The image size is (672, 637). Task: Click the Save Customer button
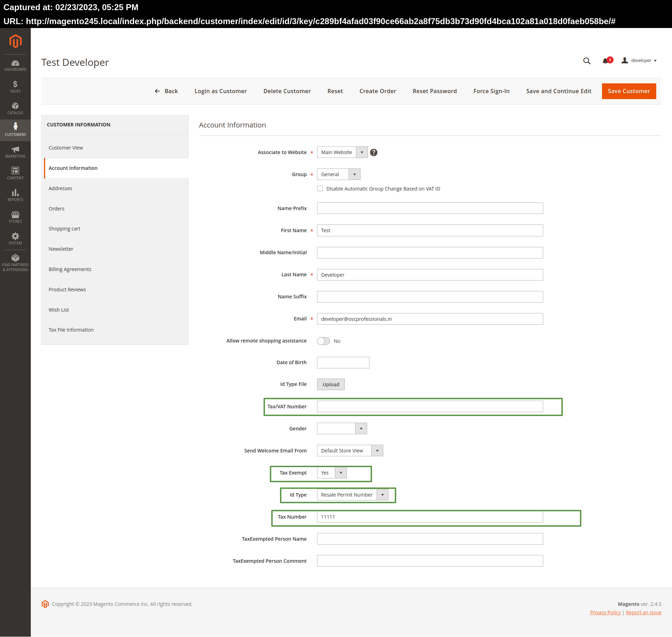click(x=628, y=91)
